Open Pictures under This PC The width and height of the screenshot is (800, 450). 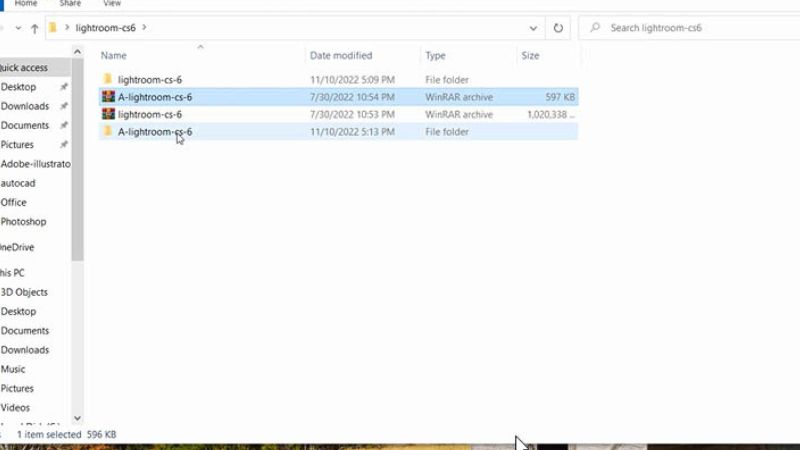click(17, 389)
